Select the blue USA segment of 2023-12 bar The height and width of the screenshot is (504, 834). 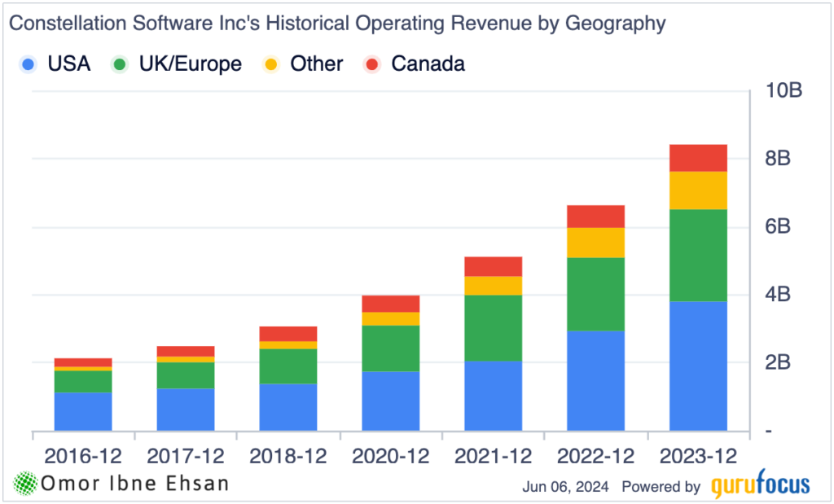pyautogui.click(x=698, y=366)
